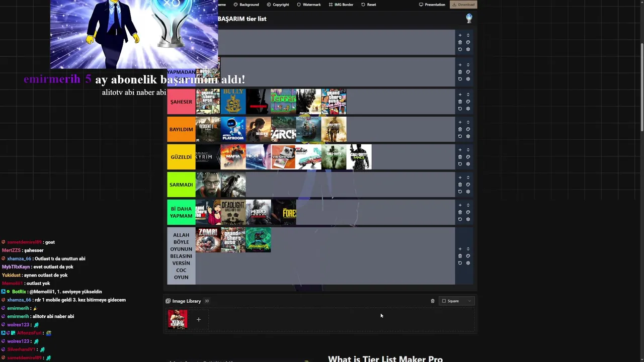Open color palette for the GÜZELDİ row
The height and width of the screenshot is (362, 644).
[468, 157]
